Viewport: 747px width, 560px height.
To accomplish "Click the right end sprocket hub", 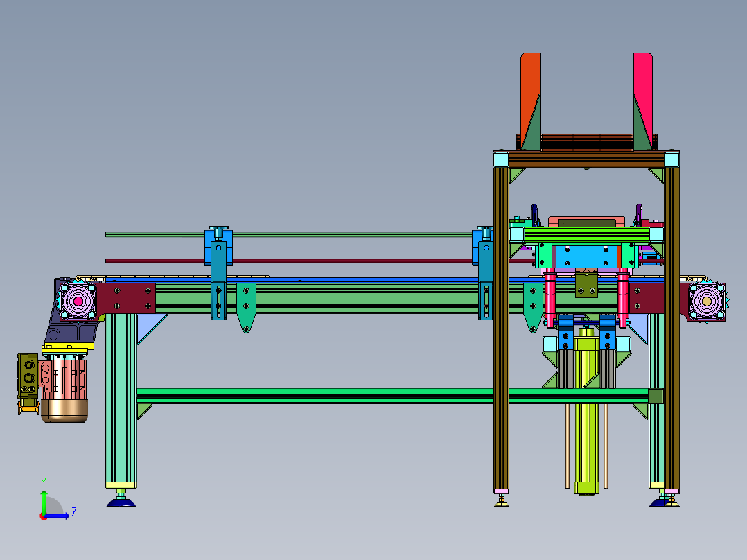I will tap(707, 301).
